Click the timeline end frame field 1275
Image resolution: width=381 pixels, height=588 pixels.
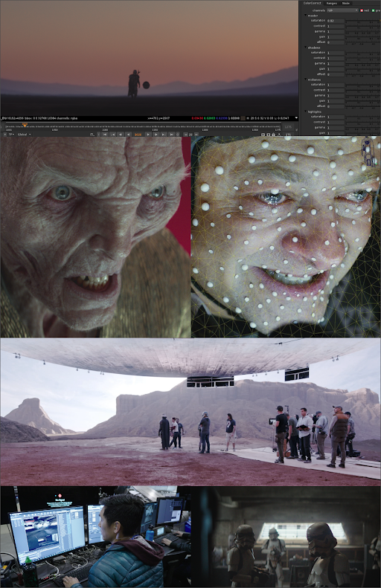point(288,127)
